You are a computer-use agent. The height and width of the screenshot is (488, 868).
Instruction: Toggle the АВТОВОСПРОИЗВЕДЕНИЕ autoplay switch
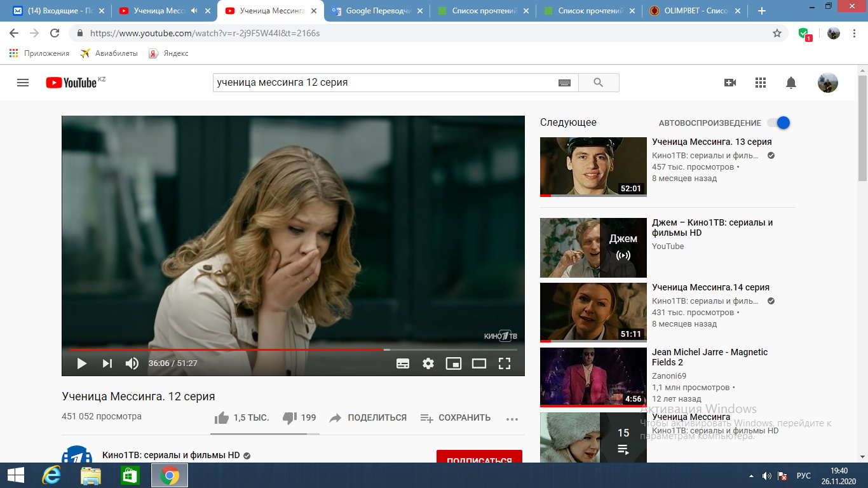click(x=778, y=123)
